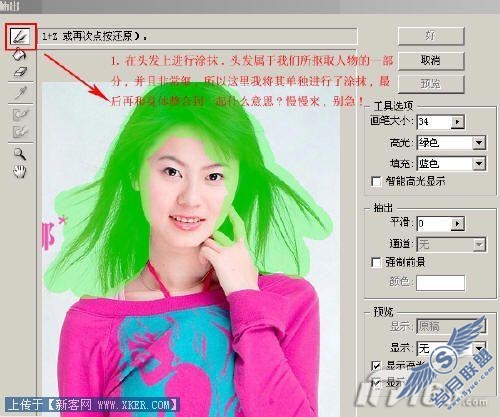Select the Eraser tool
Viewport: 500px width, 417px height.
(x=20, y=72)
